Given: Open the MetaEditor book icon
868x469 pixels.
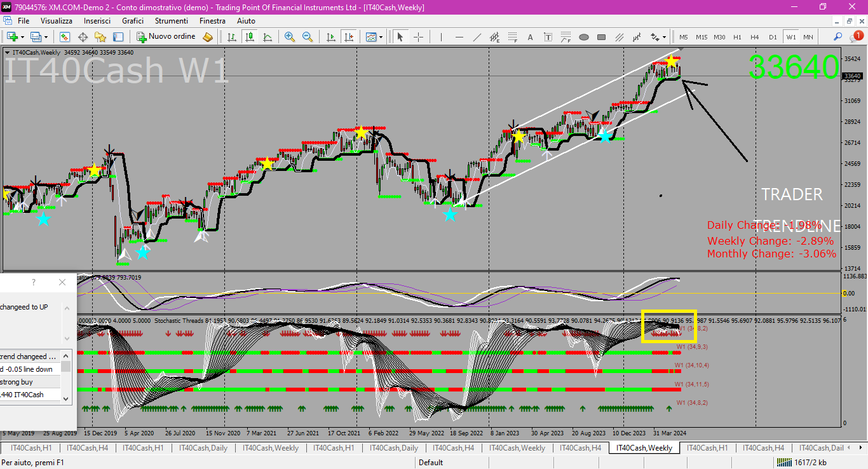Looking at the screenshot, I should click(208, 37).
